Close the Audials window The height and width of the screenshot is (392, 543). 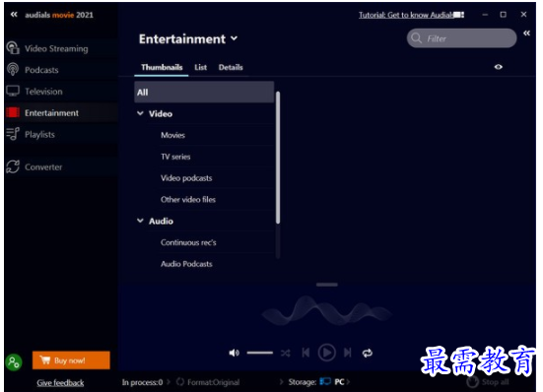click(523, 15)
